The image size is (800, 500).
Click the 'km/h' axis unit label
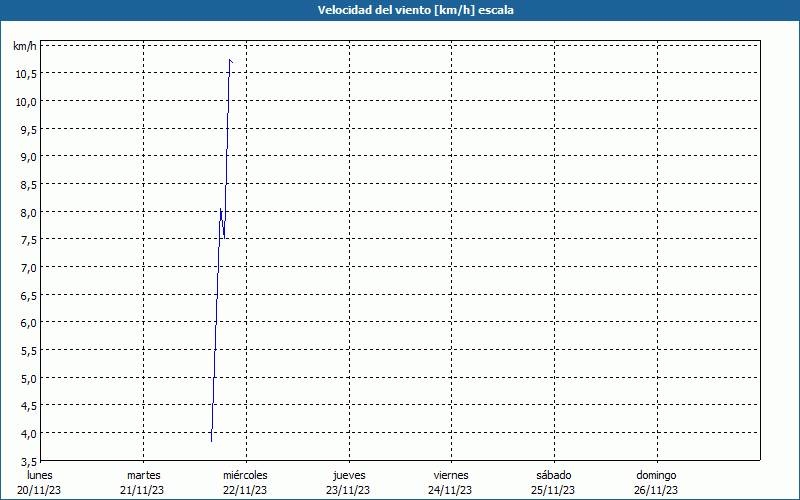25,46
